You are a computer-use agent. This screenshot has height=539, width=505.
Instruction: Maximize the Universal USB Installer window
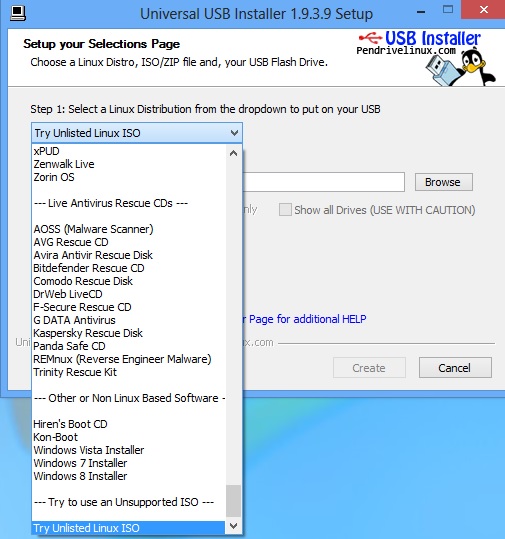click(448, 10)
